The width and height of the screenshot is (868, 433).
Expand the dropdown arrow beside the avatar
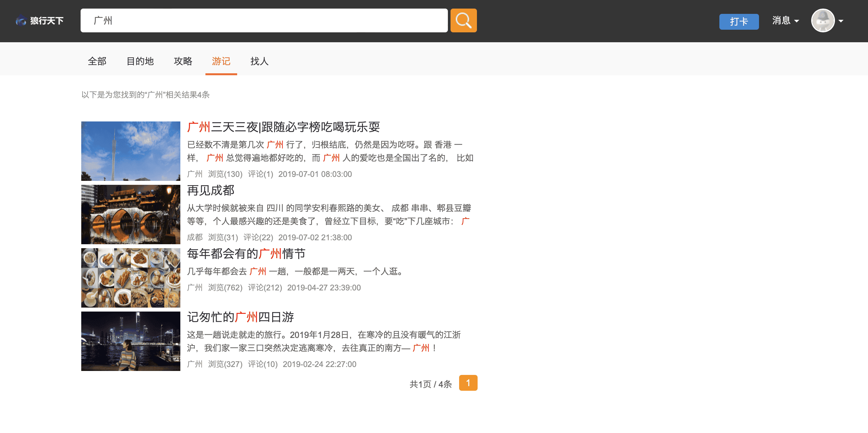(841, 21)
